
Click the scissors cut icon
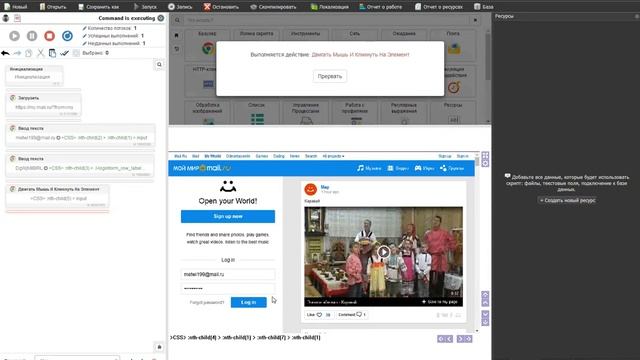[x=40, y=53]
